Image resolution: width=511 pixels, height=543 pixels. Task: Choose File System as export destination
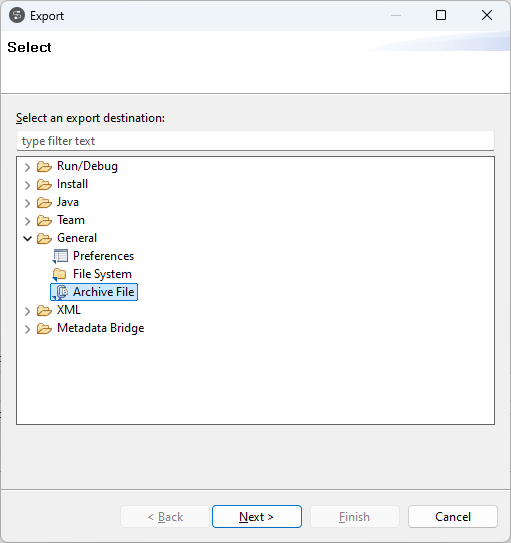[x=102, y=274]
